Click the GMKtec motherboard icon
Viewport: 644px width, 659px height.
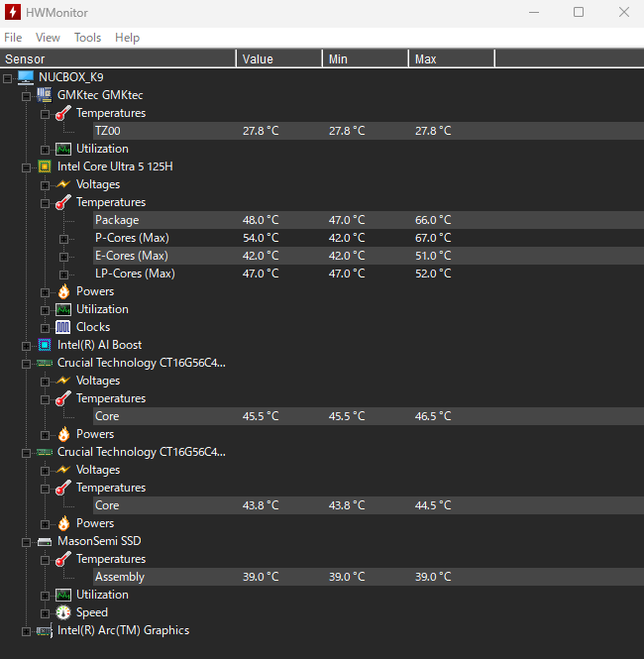[x=45, y=95]
